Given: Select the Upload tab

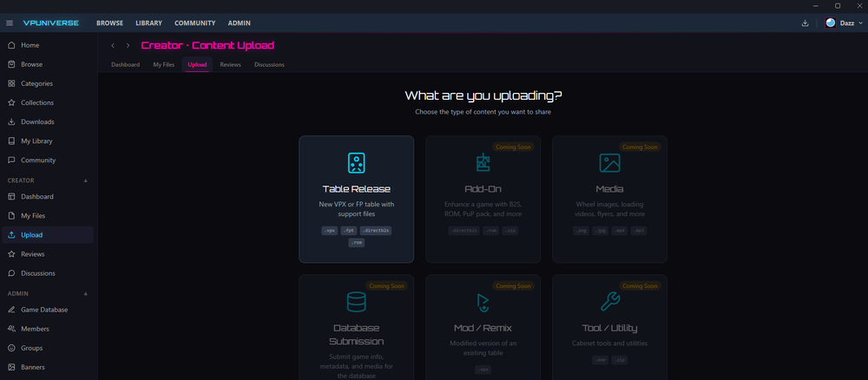Looking at the screenshot, I should click(x=197, y=65).
